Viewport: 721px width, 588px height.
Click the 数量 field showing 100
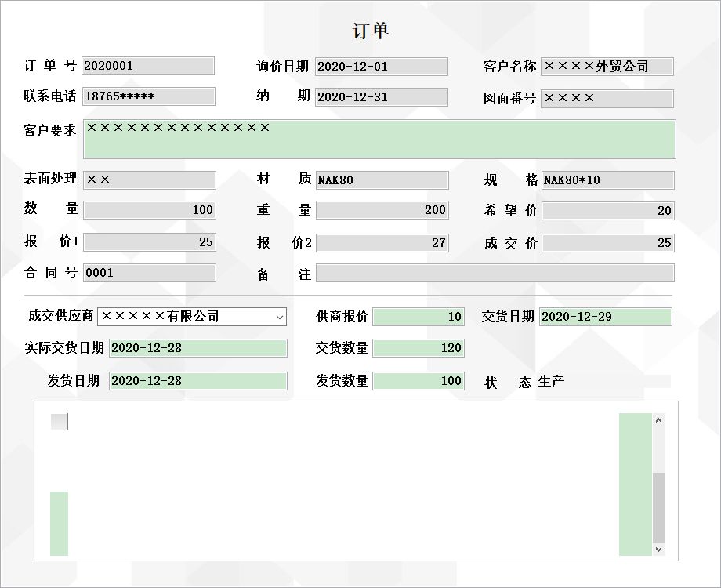[x=150, y=210]
